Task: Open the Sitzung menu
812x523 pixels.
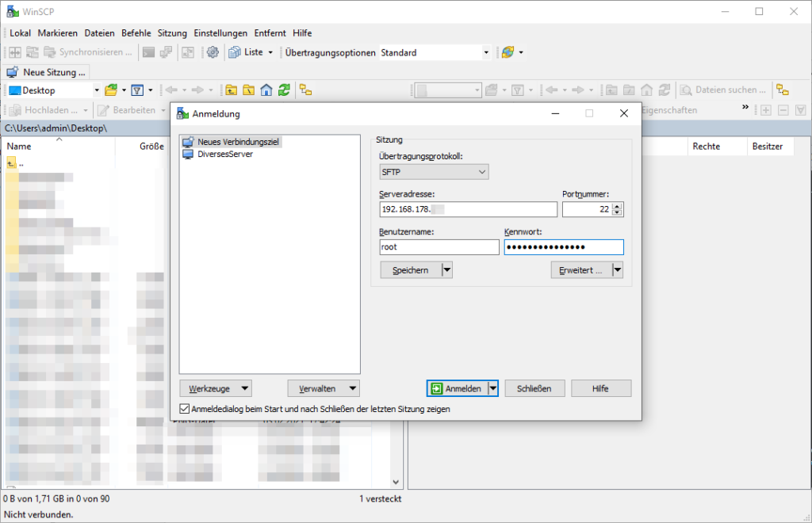Action: click(172, 33)
